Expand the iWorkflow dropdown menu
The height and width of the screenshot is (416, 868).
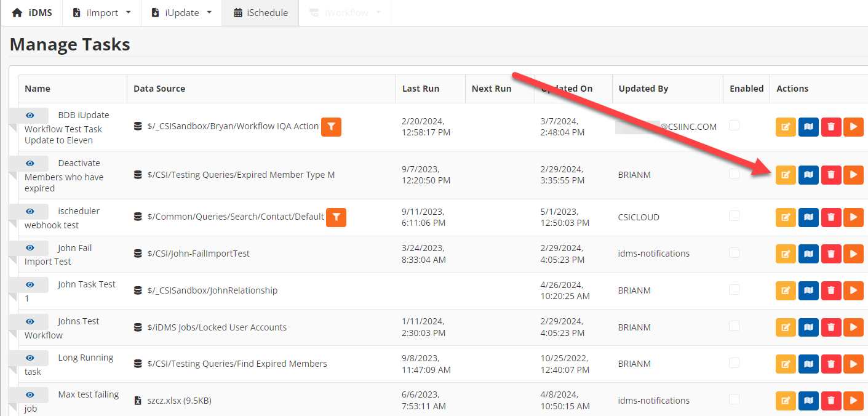[x=344, y=13]
